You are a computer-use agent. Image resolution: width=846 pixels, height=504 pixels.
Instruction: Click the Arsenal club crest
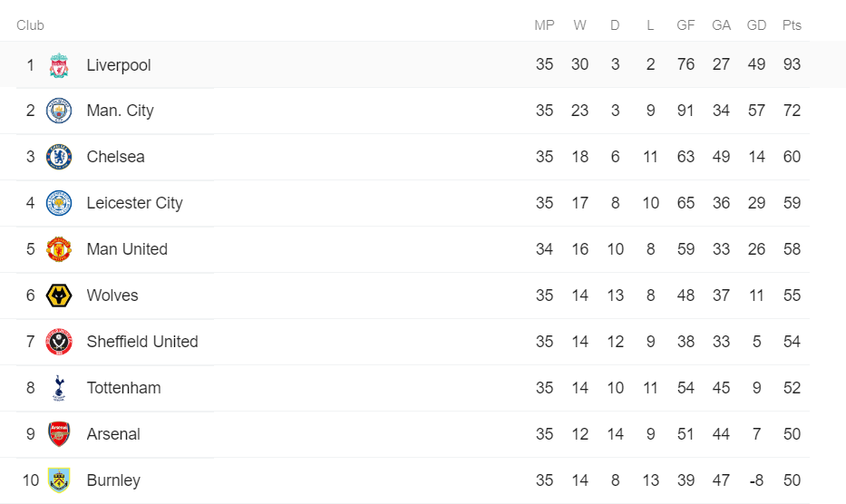click(59, 434)
